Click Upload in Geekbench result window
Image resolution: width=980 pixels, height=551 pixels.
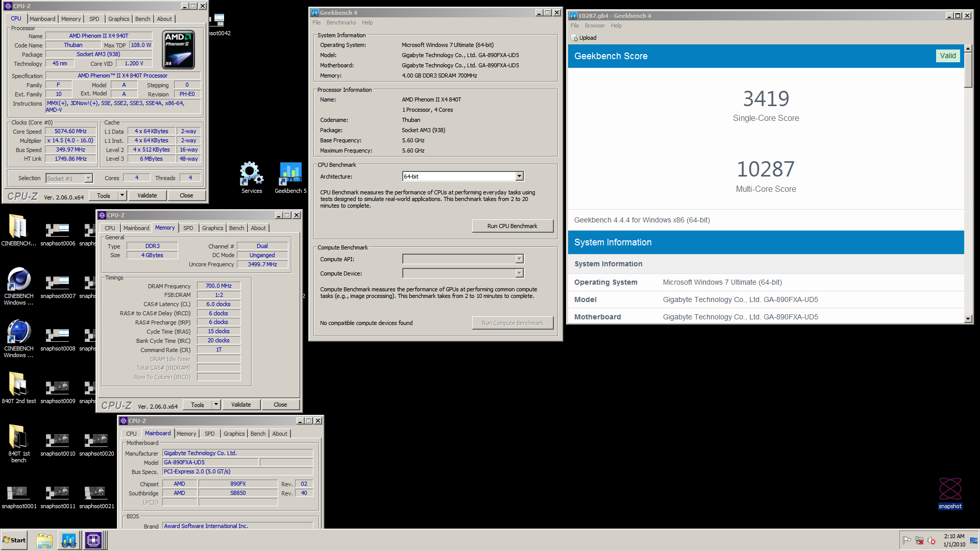click(583, 38)
